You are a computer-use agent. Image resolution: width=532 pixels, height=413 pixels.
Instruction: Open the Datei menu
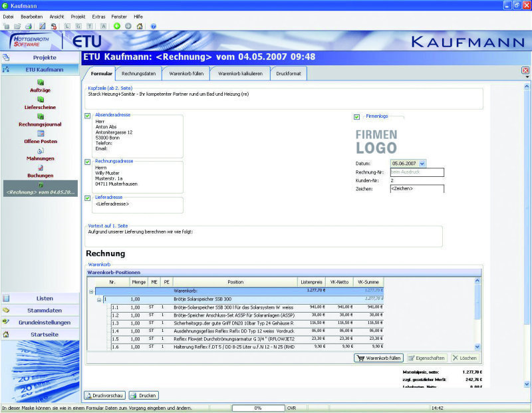(x=8, y=17)
